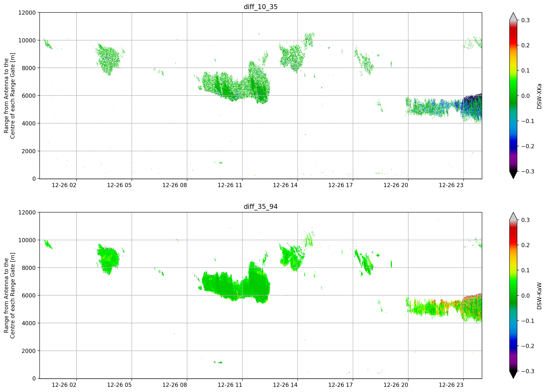Screen dimensions: 546x392
Task: Click the upper extension arrow of DSW-KaW colorbar
Action: click(x=513, y=216)
